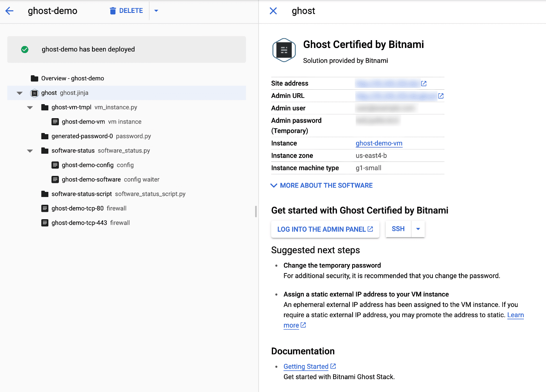Image resolution: width=546 pixels, height=392 pixels.
Task: Open Overview - ghost-demo tree item
Action: pos(73,78)
